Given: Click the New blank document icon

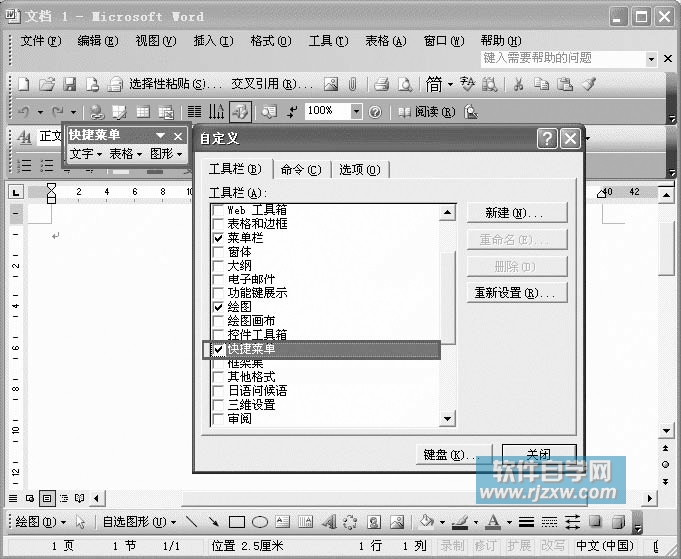Looking at the screenshot, I should coord(24,84).
